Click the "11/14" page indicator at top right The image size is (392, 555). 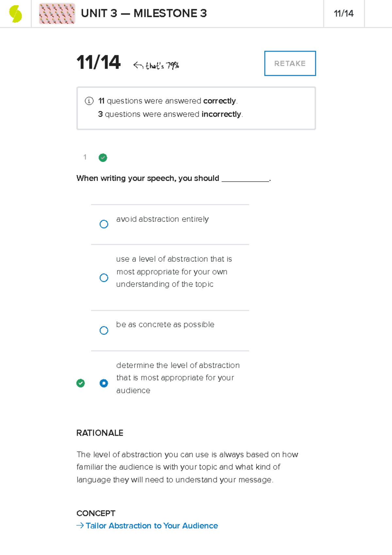tap(343, 13)
